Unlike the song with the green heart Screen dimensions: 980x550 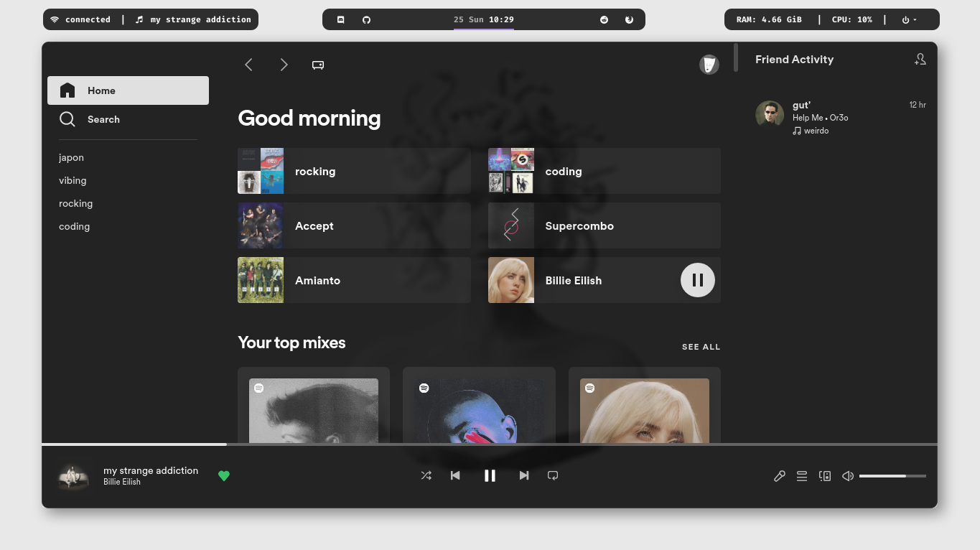[x=224, y=475]
